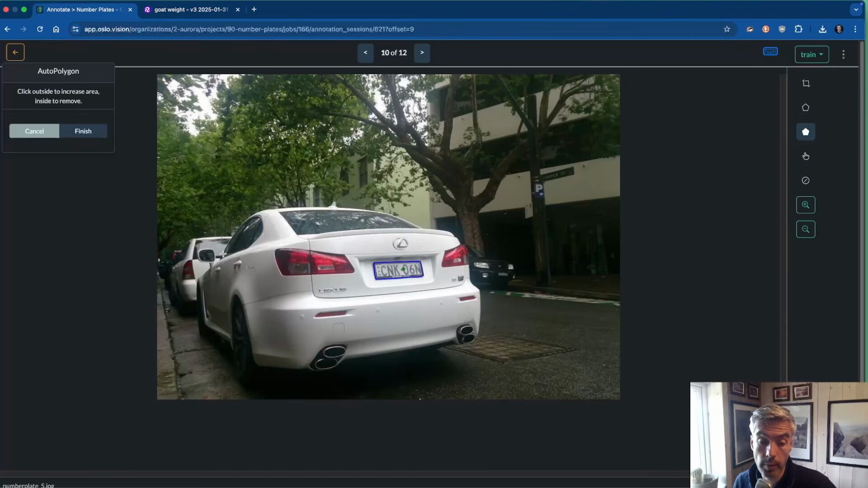Viewport: 868px width, 488px height.
Task: Switch to the goat weight tab
Action: click(x=191, y=9)
